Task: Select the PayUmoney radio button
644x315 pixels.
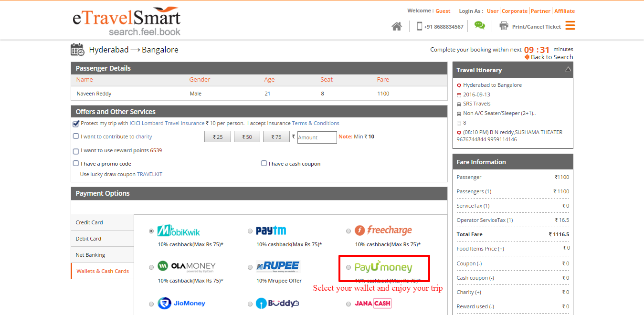Action: 348,267
